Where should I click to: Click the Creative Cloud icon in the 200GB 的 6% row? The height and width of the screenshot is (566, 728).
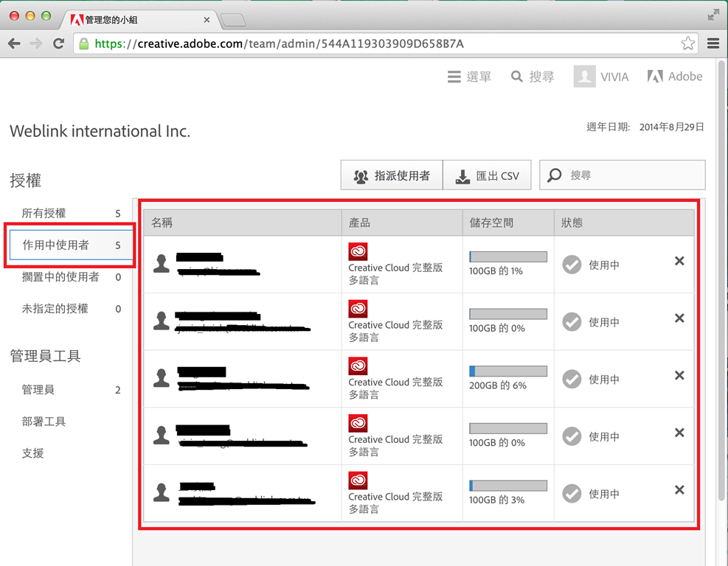[358, 366]
